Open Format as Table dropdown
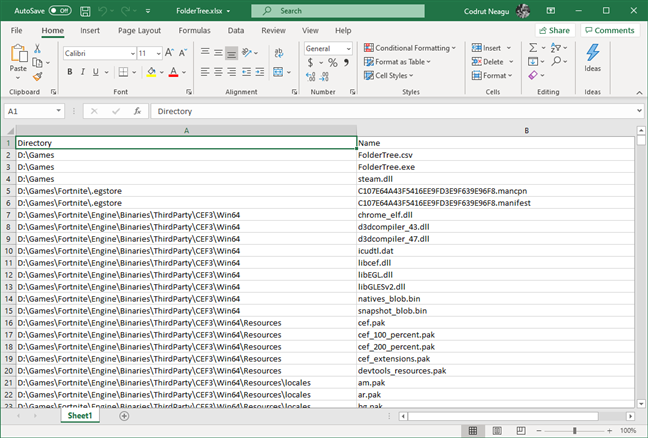Viewport: 648px width, 438px height. click(397, 62)
